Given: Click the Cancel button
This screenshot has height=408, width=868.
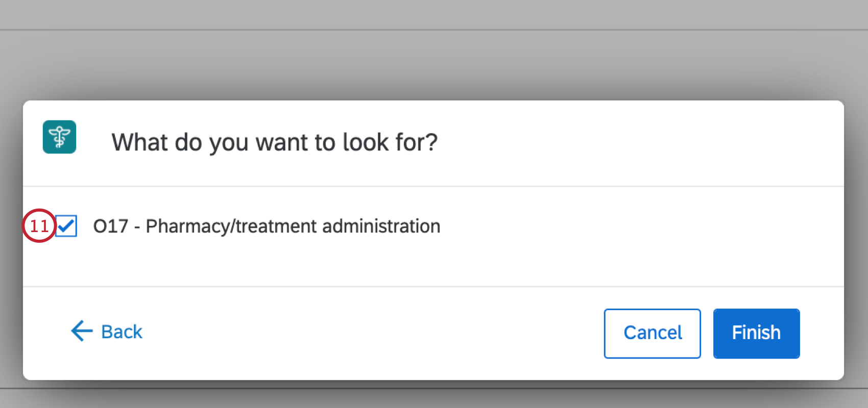Looking at the screenshot, I should point(652,333).
